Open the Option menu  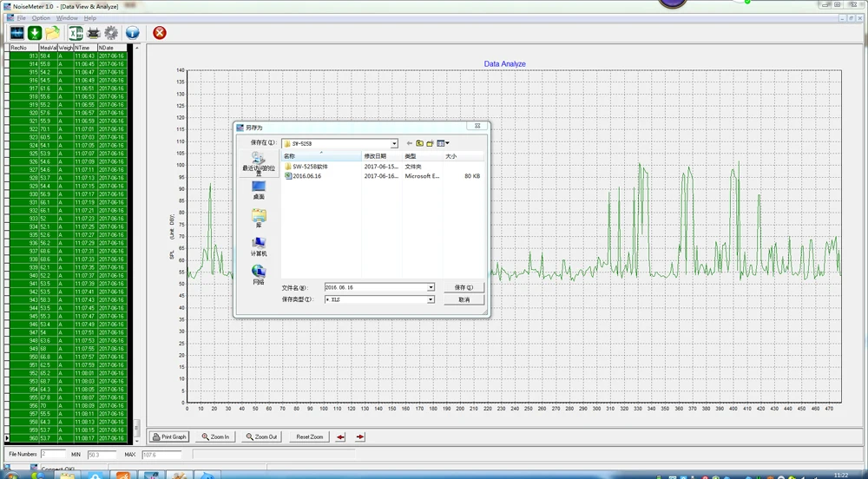pos(41,18)
